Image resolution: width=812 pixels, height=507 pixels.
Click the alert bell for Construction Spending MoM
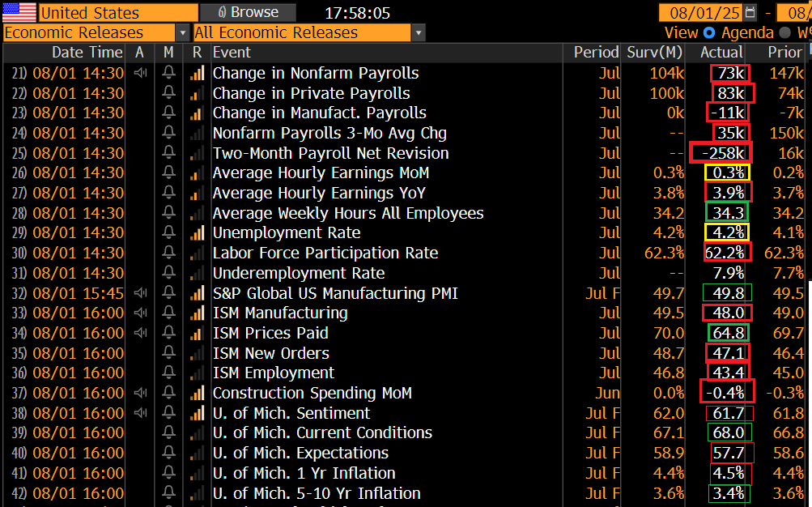pos(168,393)
